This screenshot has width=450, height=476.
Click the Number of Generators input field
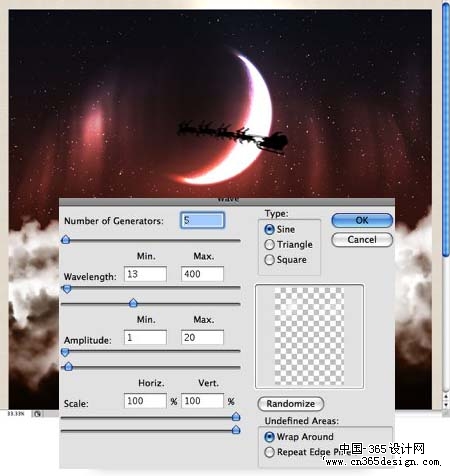202,220
